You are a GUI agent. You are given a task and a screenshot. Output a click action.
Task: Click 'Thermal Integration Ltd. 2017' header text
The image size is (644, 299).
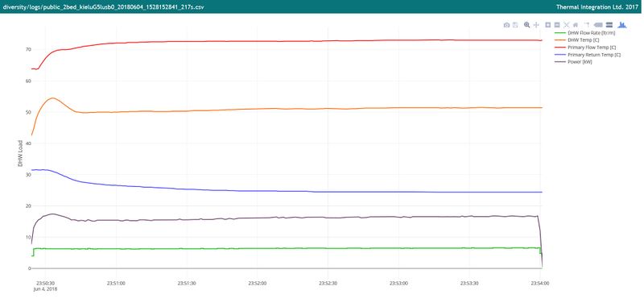pyautogui.click(x=598, y=7)
